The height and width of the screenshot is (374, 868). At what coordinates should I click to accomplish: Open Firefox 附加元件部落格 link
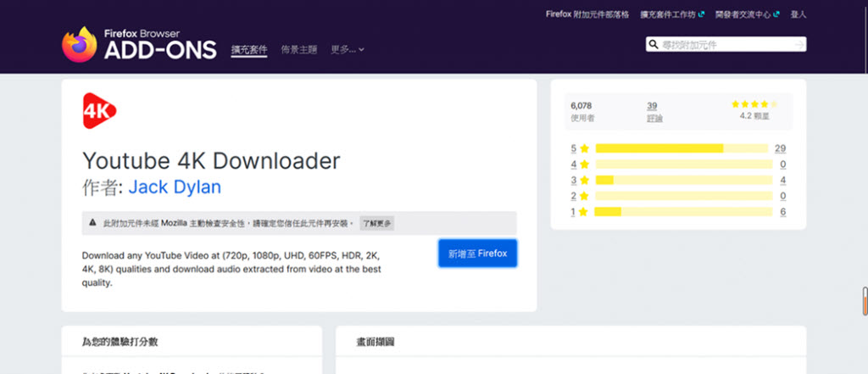587,14
